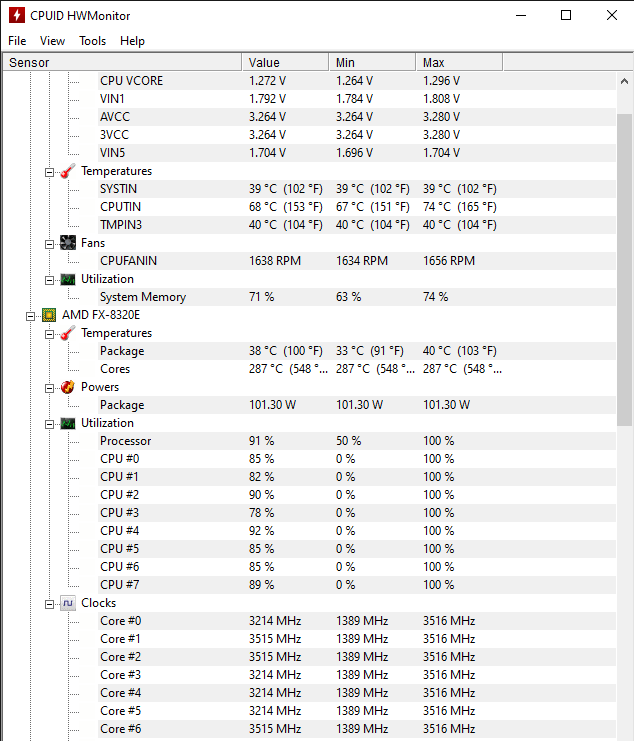Click the Min column header

pos(372,62)
